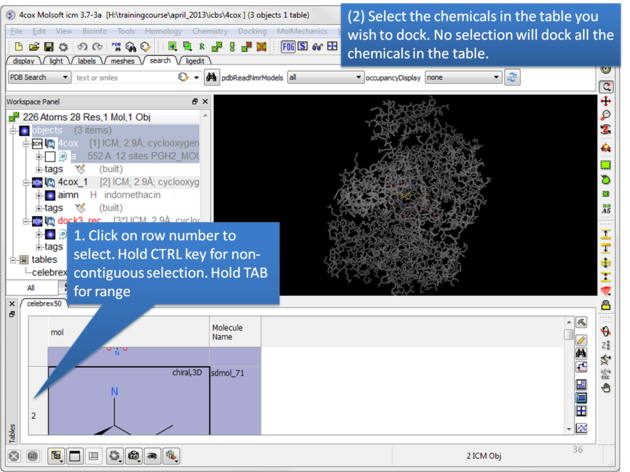
Task: Click the undo arrow icon
Action: point(83,46)
